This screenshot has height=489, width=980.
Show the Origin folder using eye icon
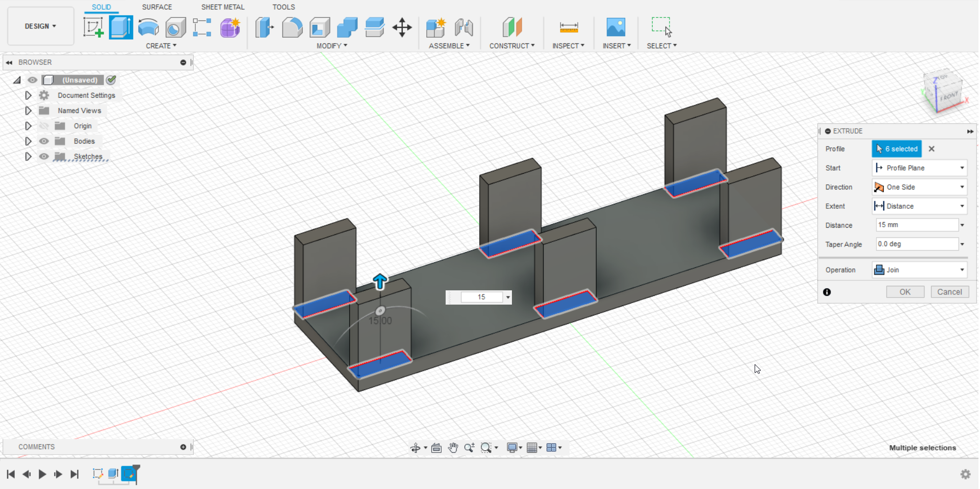pos(44,126)
